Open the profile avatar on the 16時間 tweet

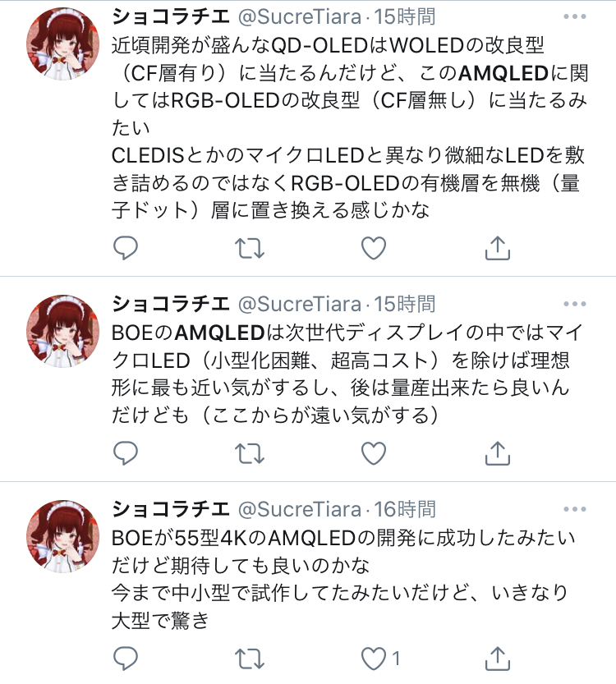[62, 536]
